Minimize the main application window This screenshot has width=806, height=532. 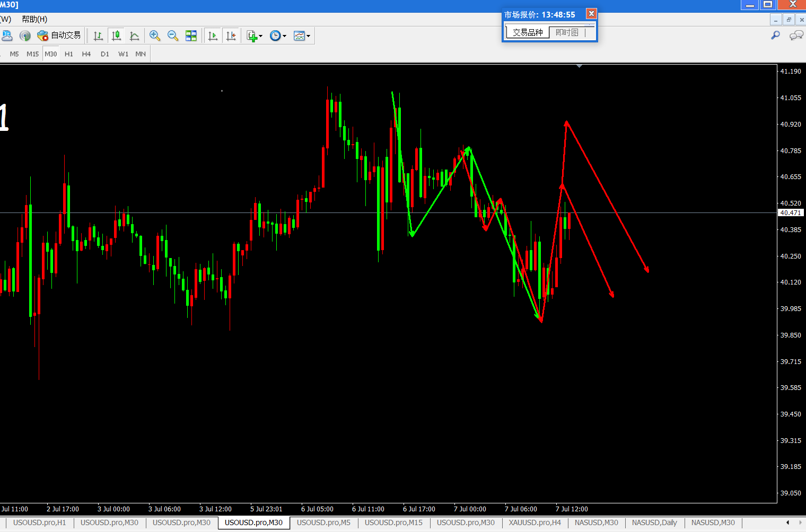click(749, 5)
